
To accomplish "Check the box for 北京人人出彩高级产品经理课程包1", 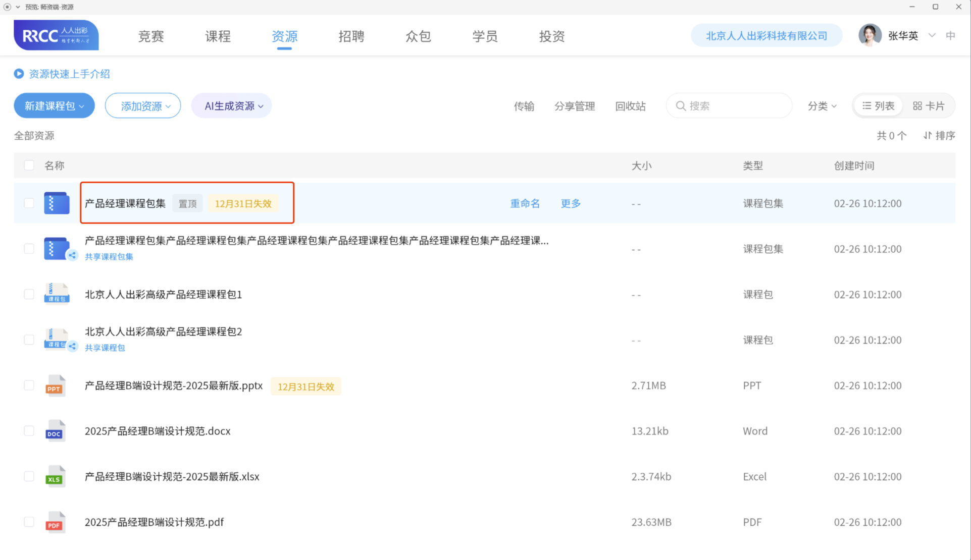I will point(29,294).
